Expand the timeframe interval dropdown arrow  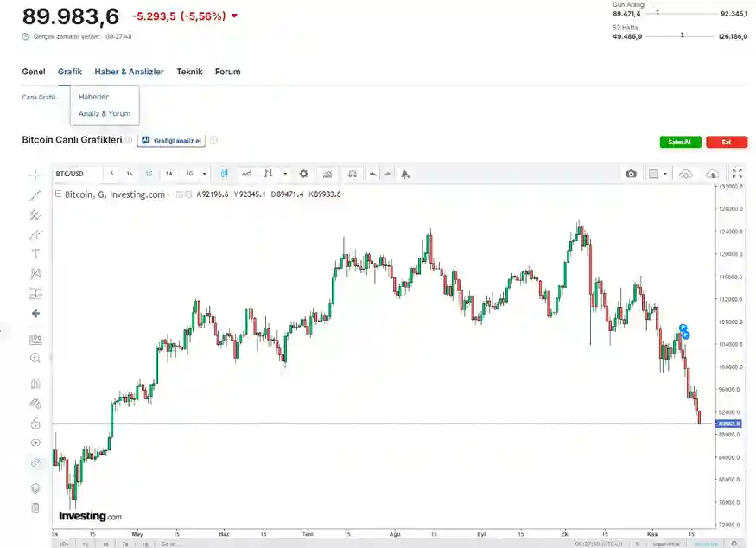pyautogui.click(x=205, y=174)
